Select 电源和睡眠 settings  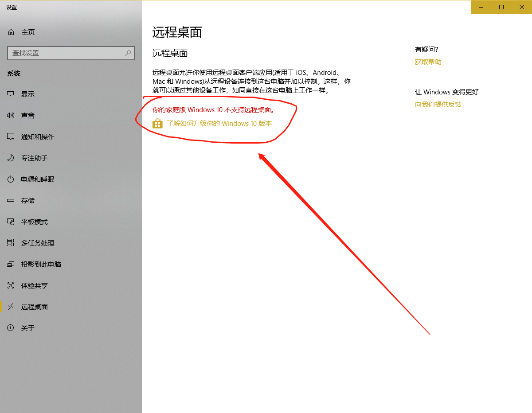[x=71, y=179]
